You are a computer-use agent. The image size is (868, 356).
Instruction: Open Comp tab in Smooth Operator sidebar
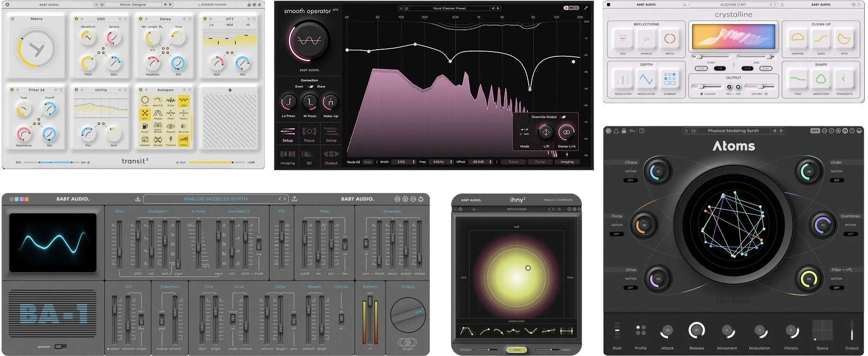(x=331, y=134)
